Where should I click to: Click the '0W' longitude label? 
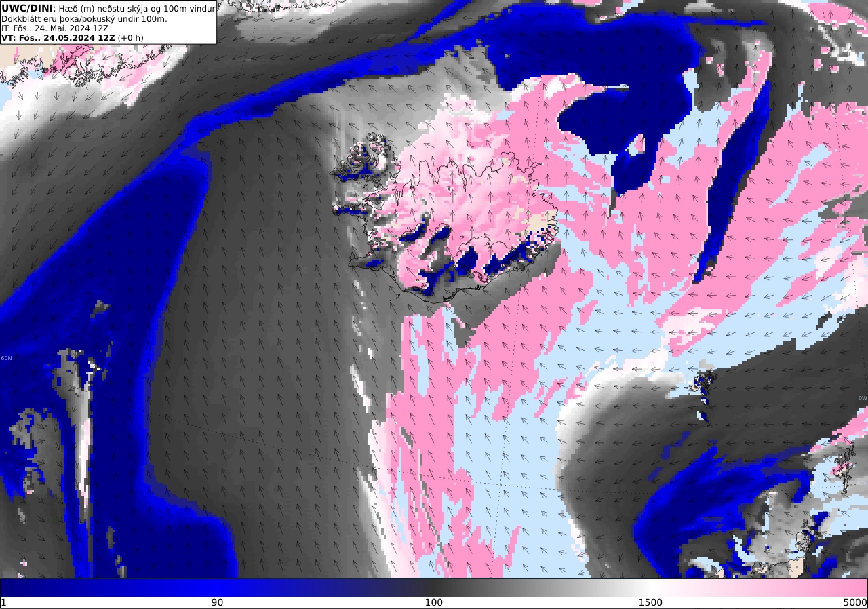pos(863,398)
